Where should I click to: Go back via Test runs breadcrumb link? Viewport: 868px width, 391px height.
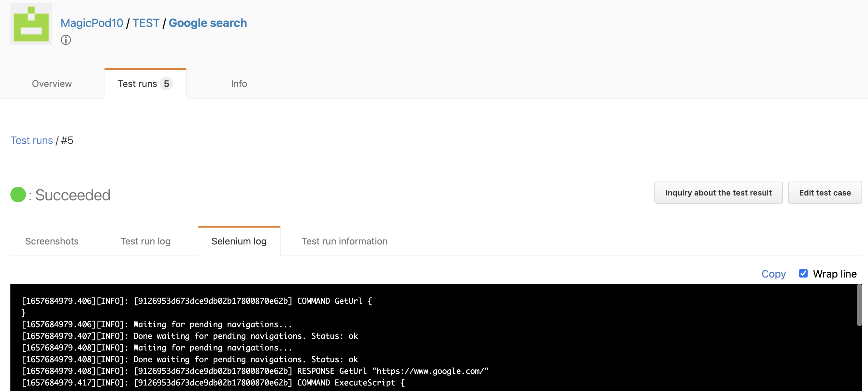pyautogui.click(x=32, y=140)
